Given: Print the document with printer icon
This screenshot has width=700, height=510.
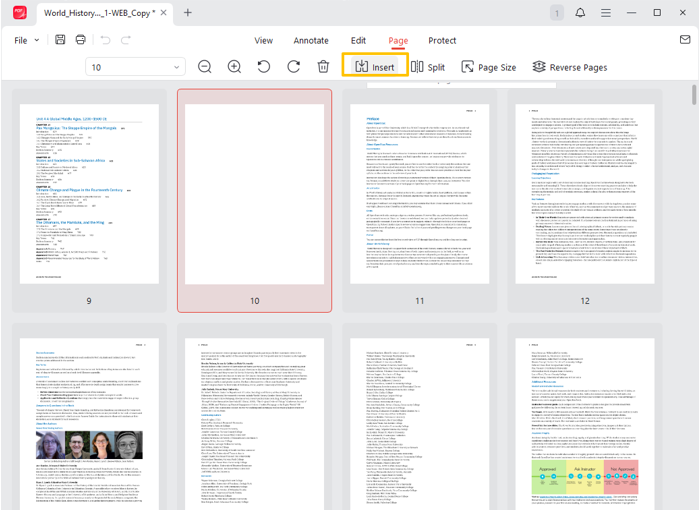Looking at the screenshot, I should coord(80,40).
